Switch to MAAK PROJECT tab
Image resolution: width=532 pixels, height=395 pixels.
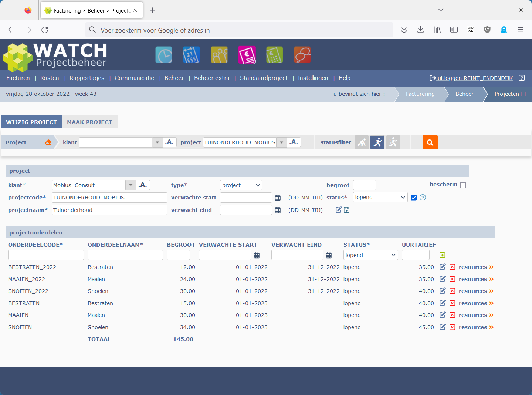90,122
